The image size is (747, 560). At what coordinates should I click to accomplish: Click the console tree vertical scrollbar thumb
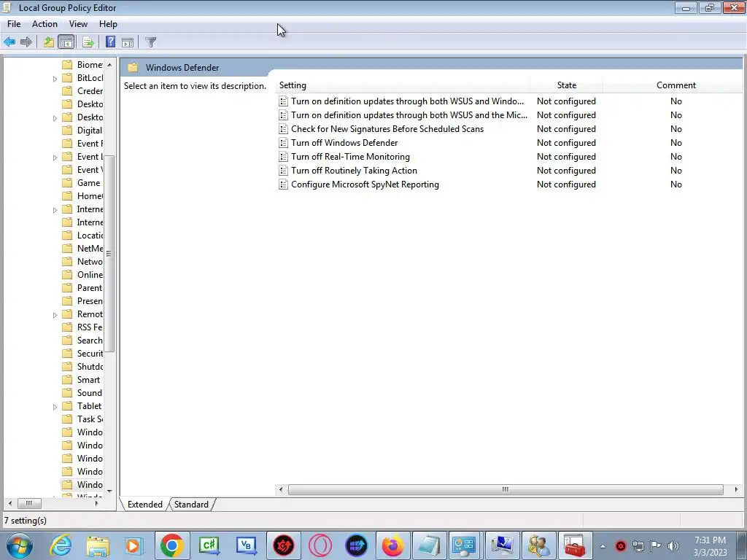point(109,254)
